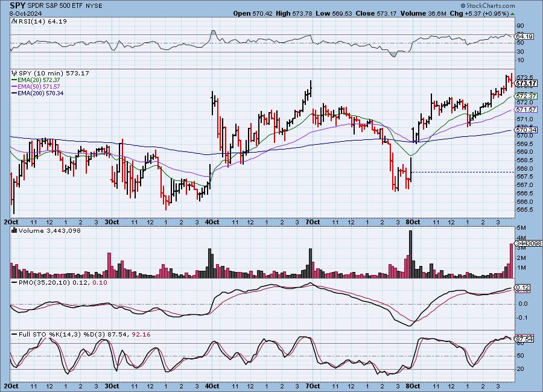Click the 0.12 PMO value tag
The image size is (543, 392).
tap(523, 288)
